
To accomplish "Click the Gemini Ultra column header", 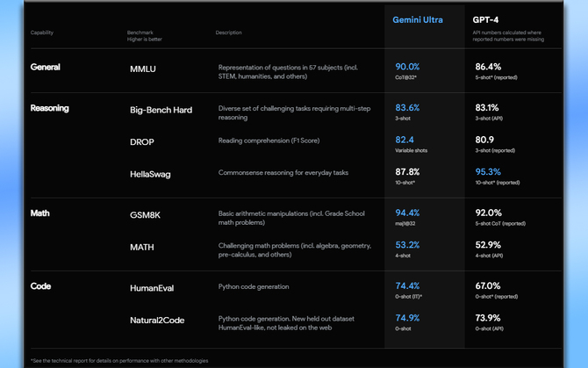I will (x=418, y=20).
